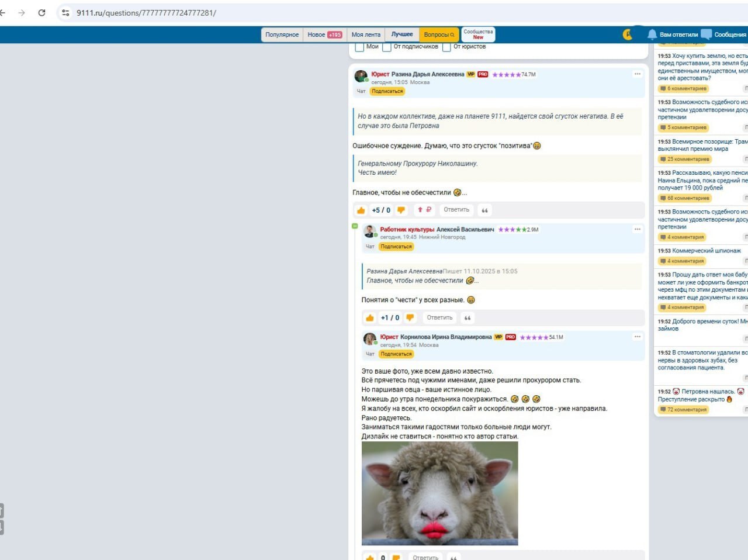Open the notifications bell 'Вам ответили'
748x560 pixels.
pyautogui.click(x=652, y=34)
